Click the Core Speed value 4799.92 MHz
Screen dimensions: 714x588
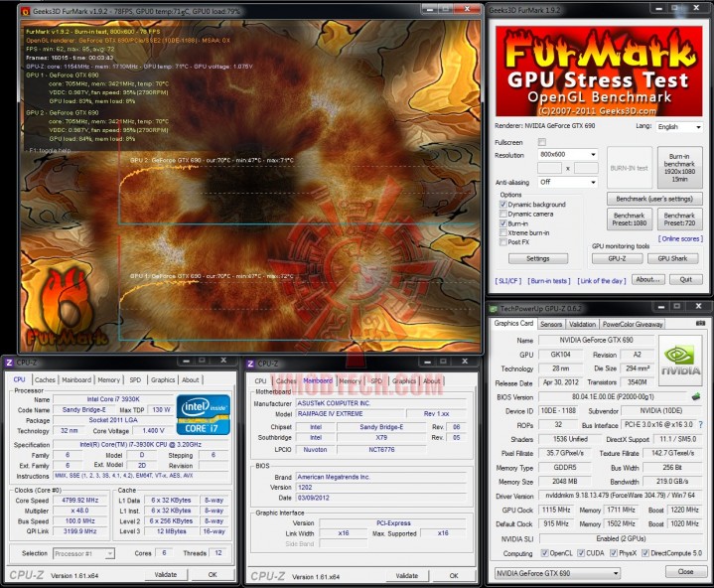coord(79,500)
